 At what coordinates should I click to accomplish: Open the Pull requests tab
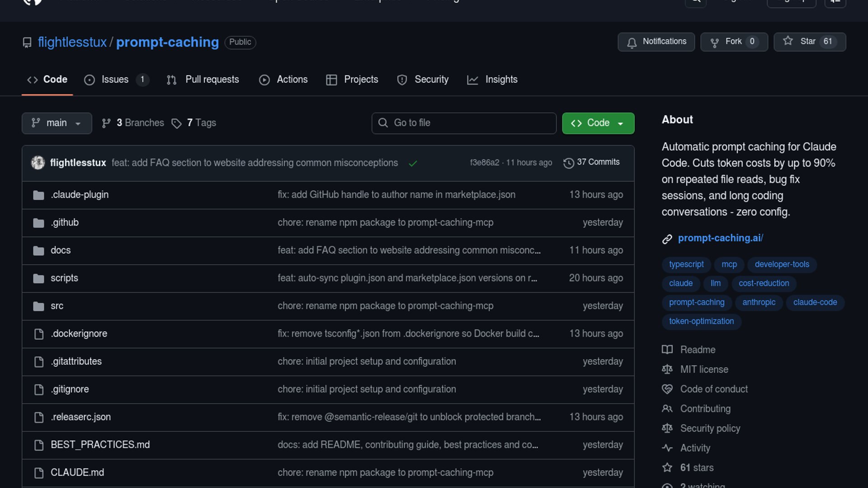pos(212,80)
